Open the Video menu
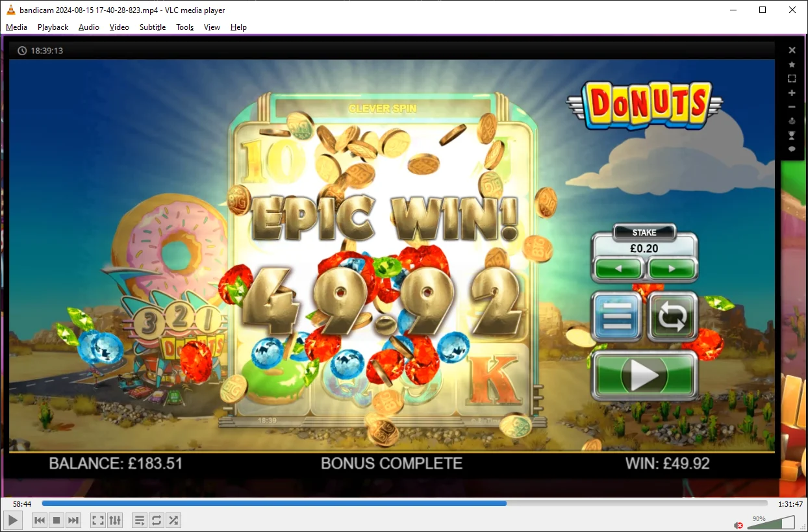The width and height of the screenshot is (808, 532). [x=120, y=27]
